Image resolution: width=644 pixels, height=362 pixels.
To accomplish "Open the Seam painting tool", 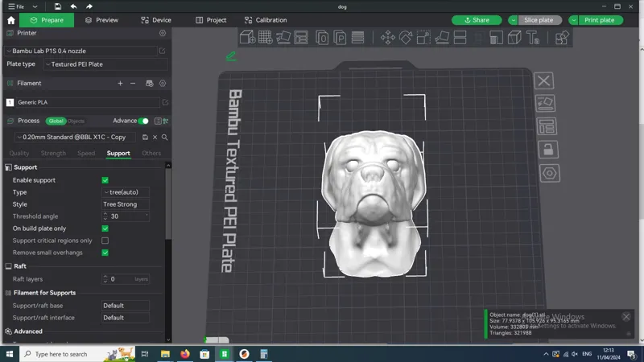I will 514,37.
